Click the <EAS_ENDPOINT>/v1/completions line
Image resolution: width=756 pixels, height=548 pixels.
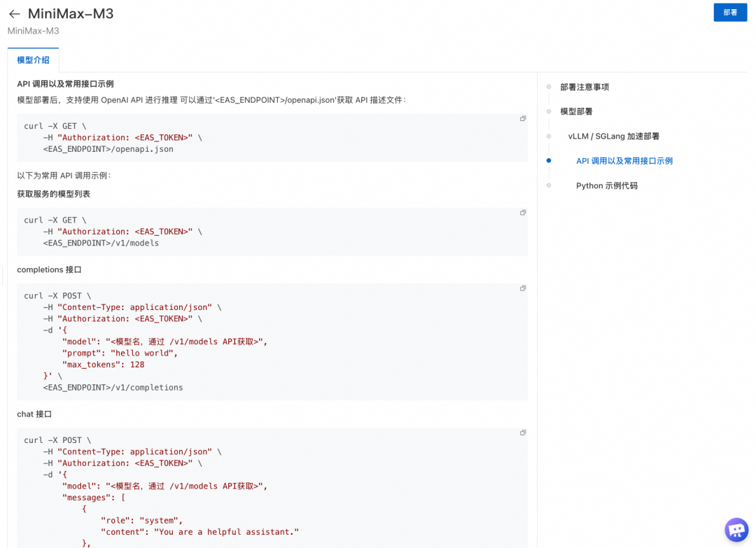coord(113,388)
